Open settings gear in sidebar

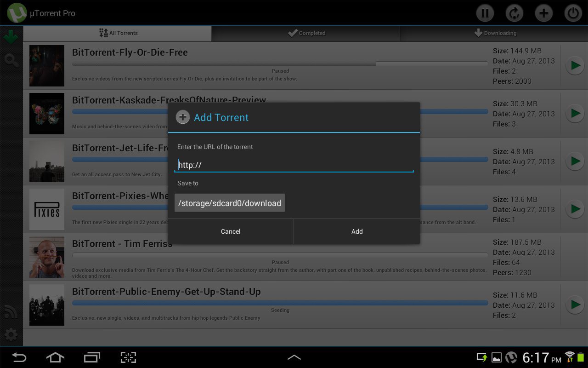11,335
